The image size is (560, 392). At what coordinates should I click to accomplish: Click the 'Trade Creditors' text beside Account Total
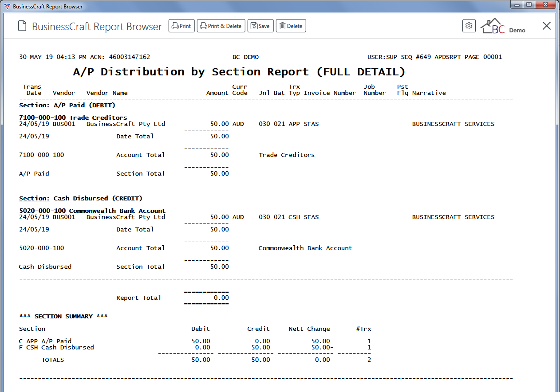point(287,155)
